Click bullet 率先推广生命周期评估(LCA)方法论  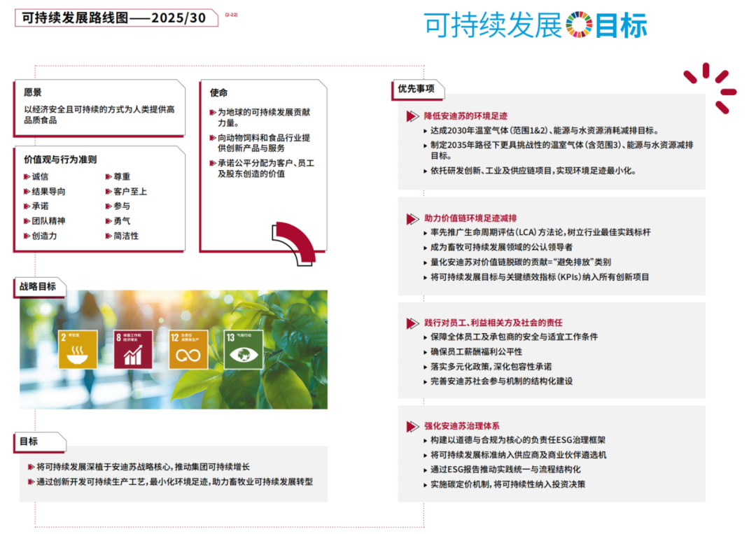[x=540, y=232]
